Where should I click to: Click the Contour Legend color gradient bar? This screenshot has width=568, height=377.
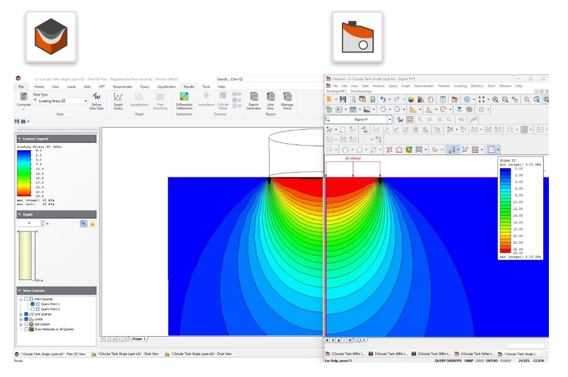click(24, 173)
